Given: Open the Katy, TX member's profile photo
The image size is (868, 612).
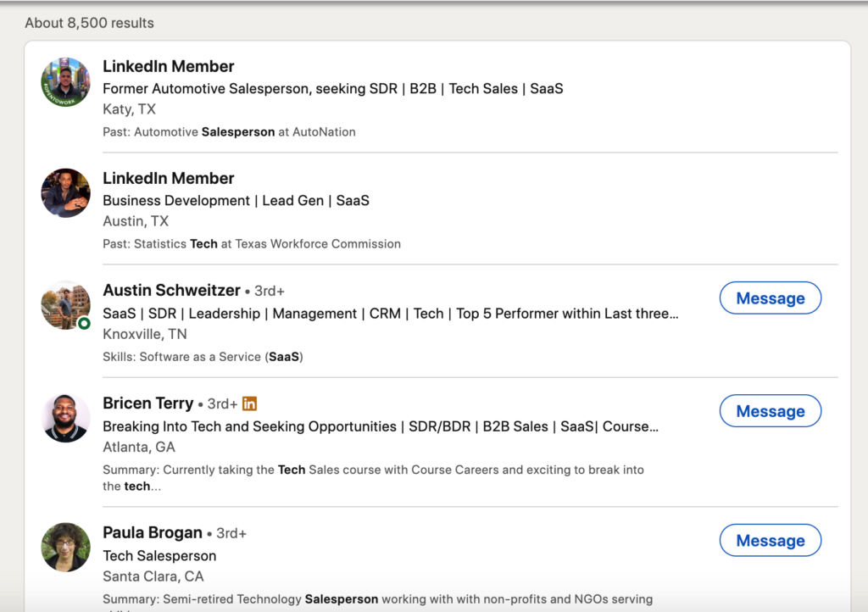Looking at the screenshot, I should point(66,82).
